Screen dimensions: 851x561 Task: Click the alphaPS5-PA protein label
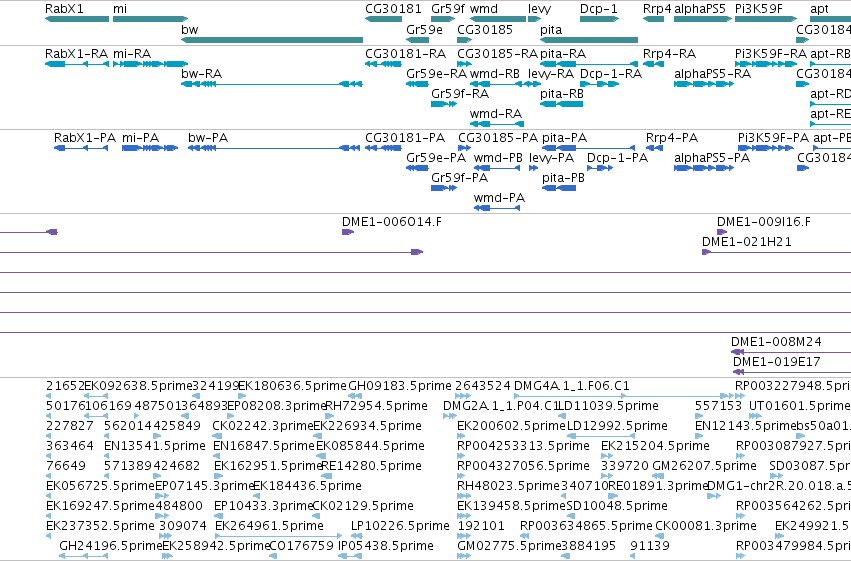pos(712,158)
